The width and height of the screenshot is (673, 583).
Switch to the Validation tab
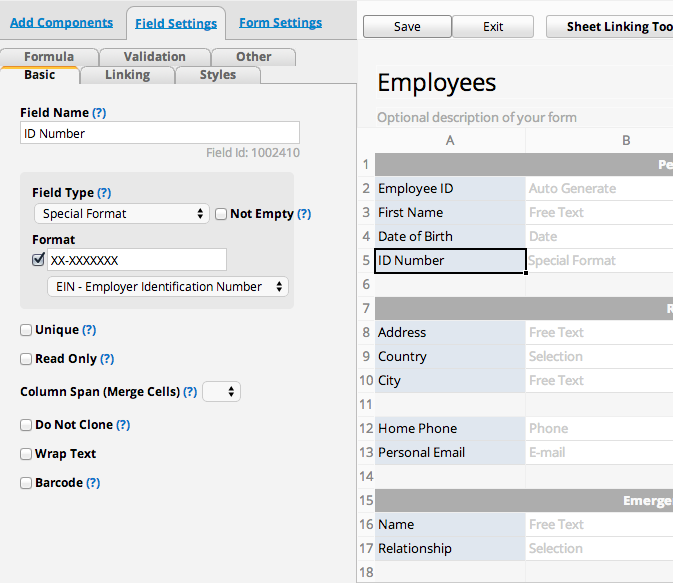pos(154,57)
